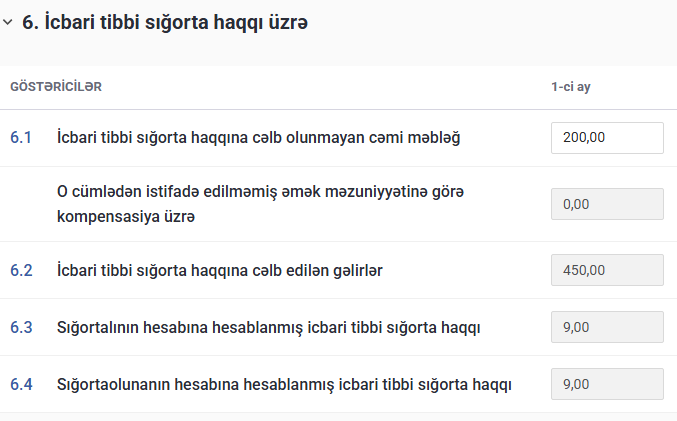Click the row number 6.4
Screen dimensions: 677x421
[x=21, y=384]
